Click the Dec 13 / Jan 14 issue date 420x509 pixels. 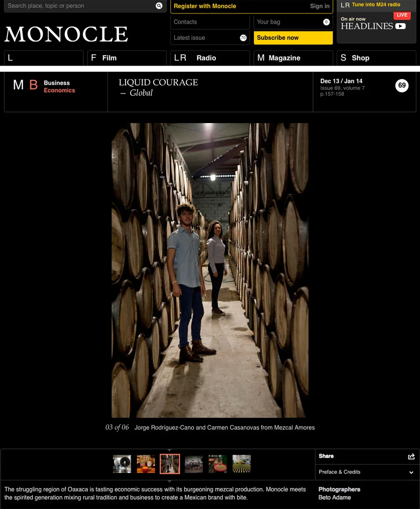coord(341,81)
